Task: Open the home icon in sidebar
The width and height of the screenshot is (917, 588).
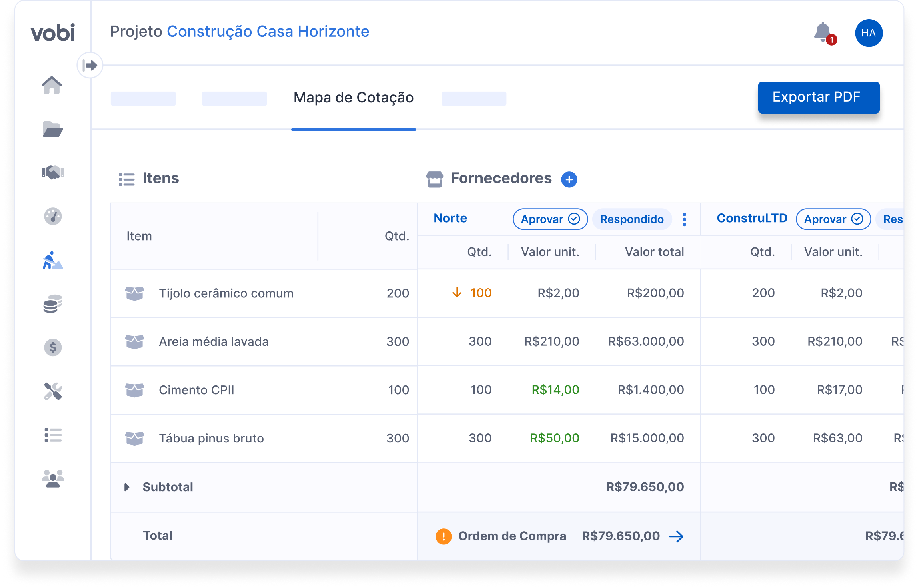Action: click(52, 85)
